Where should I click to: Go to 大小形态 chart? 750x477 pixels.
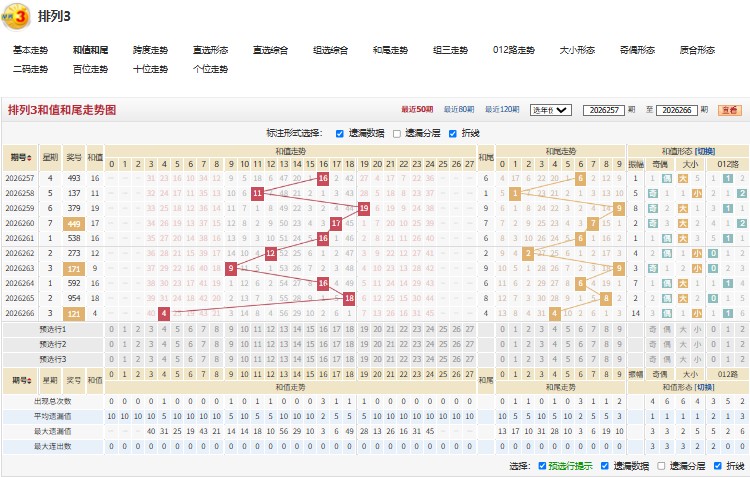[577, 50]
